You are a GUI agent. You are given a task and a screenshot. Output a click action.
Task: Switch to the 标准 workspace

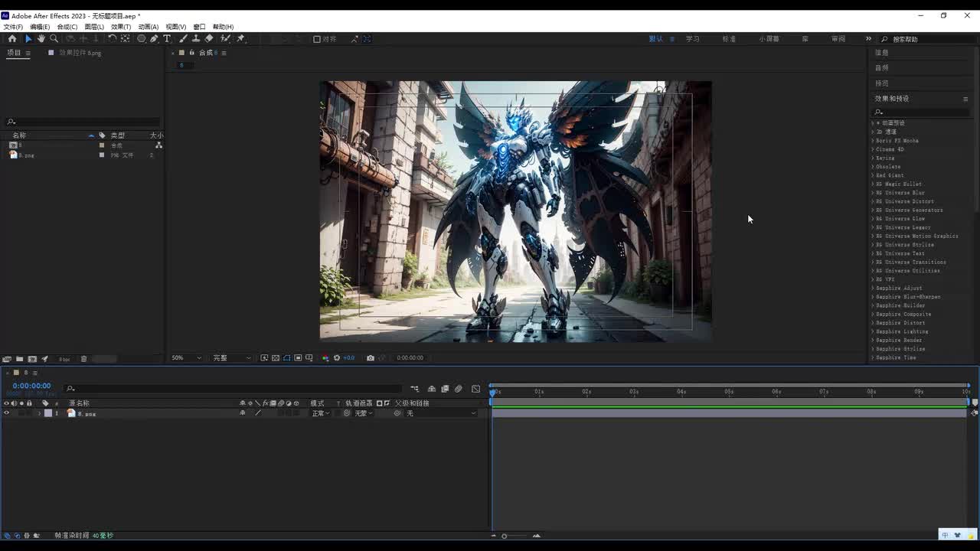click(729, 39)
